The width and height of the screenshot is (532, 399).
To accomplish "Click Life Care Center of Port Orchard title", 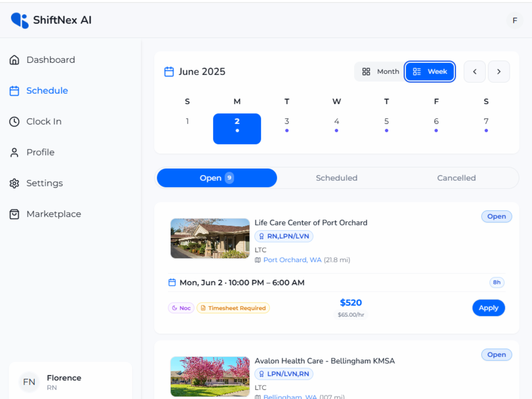I will click(x=311, y=223).
